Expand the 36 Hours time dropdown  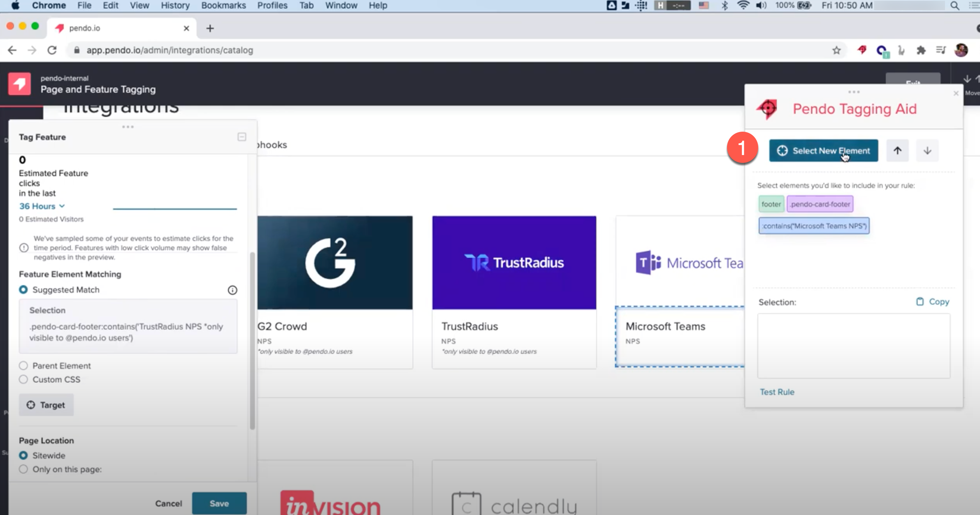[42, 206]
